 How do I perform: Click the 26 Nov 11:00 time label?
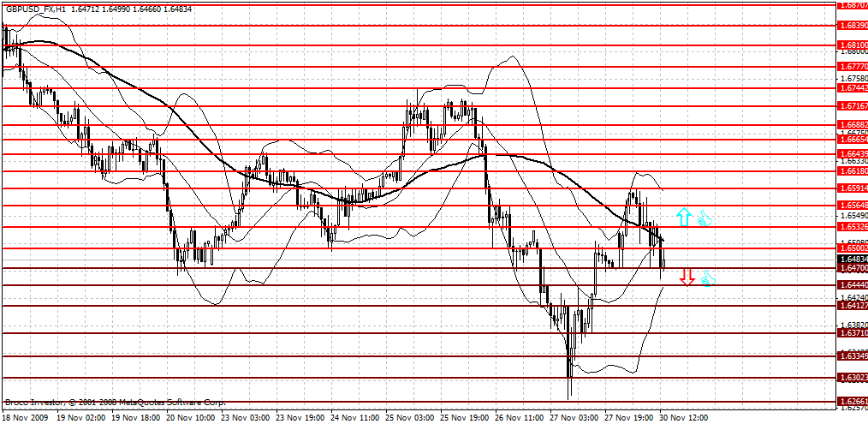520,417
